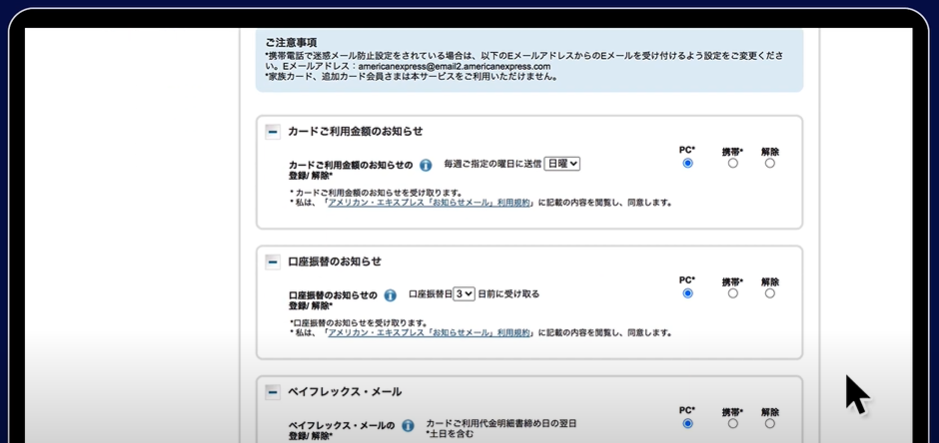Select 携帯 radio for 口座振替のお知らせ
The height and width of the screenshot is (443, 939).
(x=733, y=294)
